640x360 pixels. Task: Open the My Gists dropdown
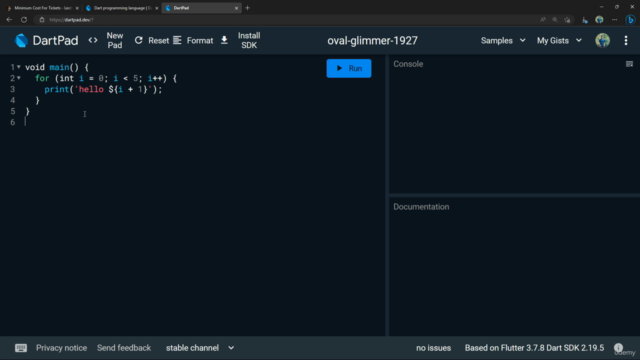point(559,41)
